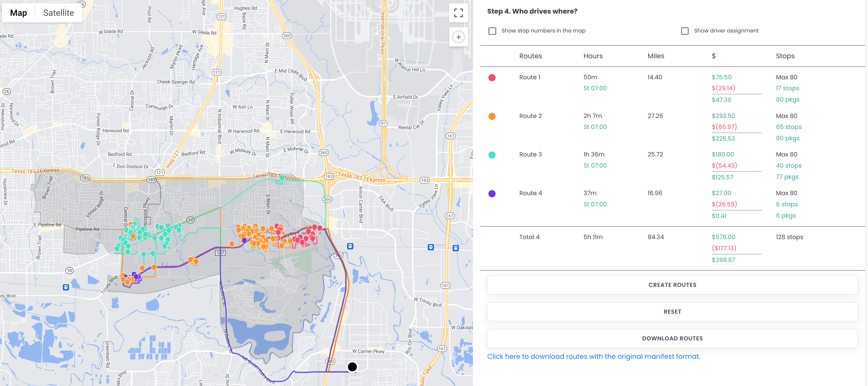Screen dimensions: 868x386
Task: Click the highway 157 shield marker
Action: 220,253
